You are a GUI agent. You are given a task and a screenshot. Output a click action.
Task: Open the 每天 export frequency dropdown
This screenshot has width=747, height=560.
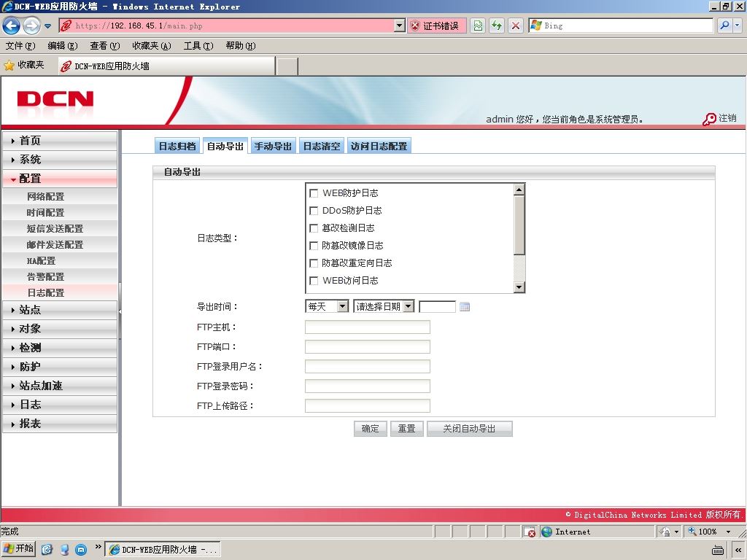(327, 306)
